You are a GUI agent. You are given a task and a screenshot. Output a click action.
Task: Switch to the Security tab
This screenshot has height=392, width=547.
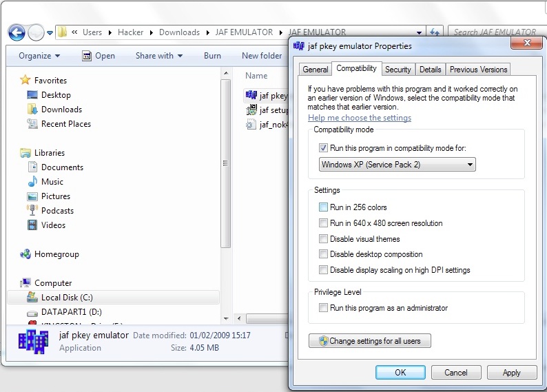click(398, 70)
